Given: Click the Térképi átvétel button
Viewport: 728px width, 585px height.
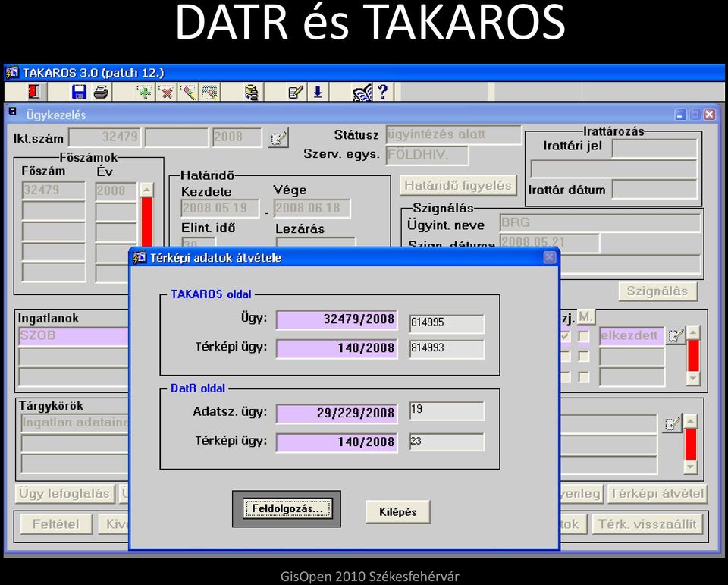Looking at the screenshot, I should (657, 493).
